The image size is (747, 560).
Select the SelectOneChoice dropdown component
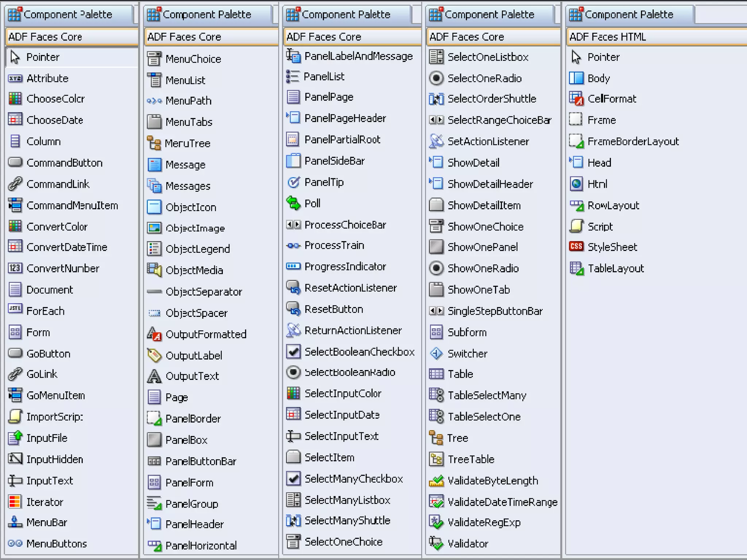pyautogui.click(x=343, y=542)
